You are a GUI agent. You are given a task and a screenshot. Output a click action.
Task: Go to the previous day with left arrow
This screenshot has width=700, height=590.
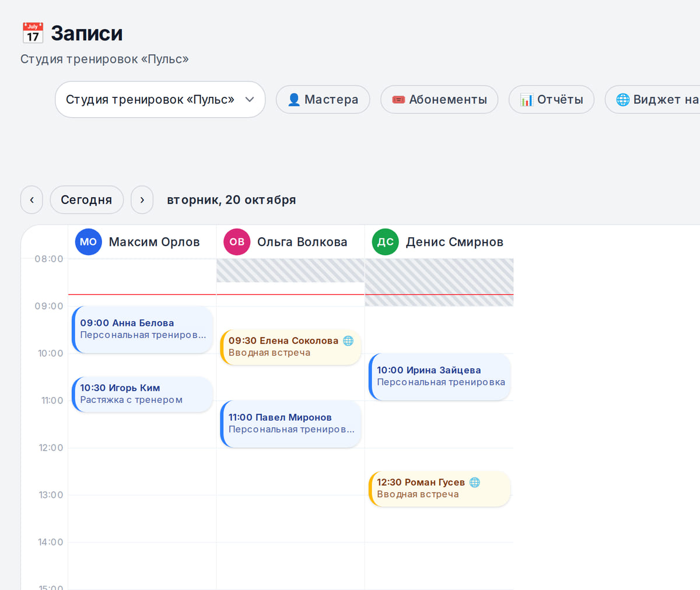click(32, 200)
